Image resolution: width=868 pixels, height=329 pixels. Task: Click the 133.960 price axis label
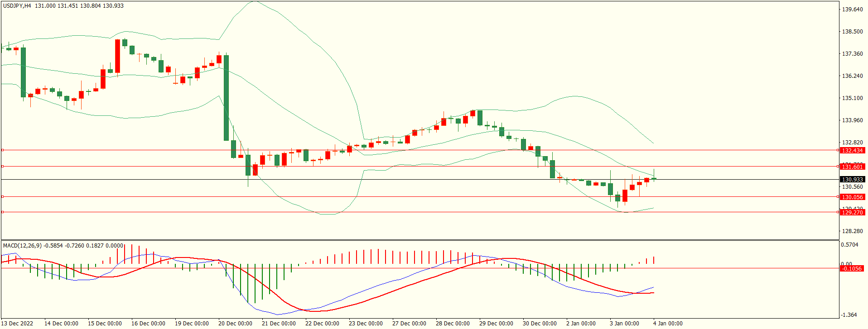pos(852,120)
